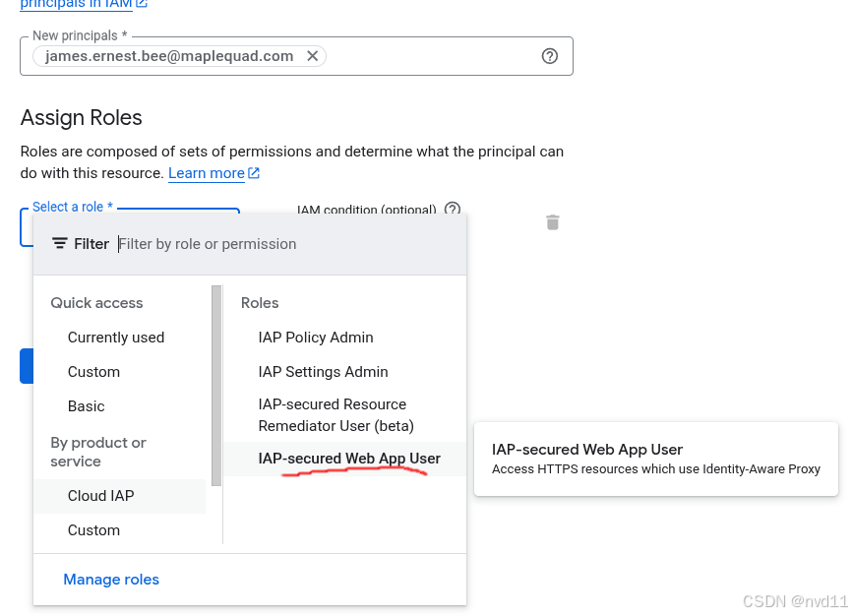Open help for New principals field

[549, 56]
